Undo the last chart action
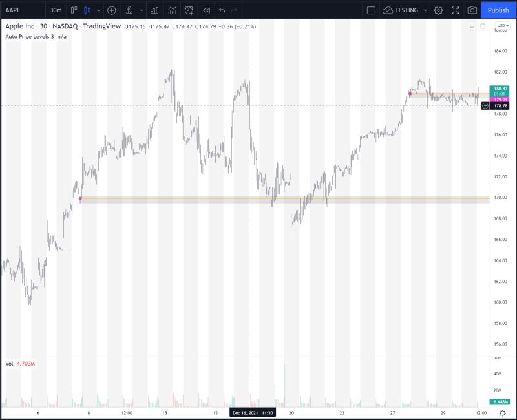Viewport: 517px width, 420px height. [x=222, y=10]
